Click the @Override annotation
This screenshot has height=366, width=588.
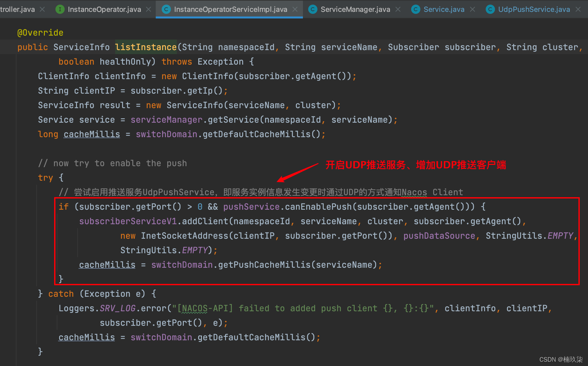40,33
